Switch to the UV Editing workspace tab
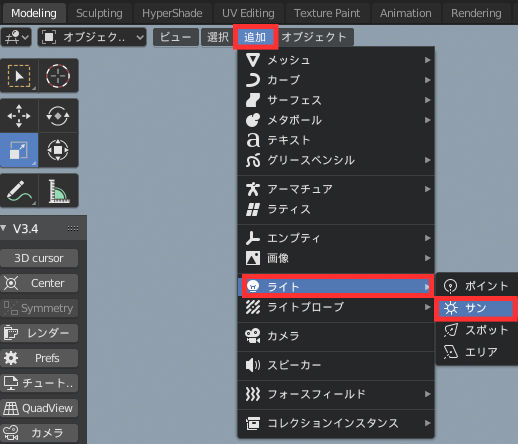518x444 pixels. pyautogui.click(x=248, y=13)
